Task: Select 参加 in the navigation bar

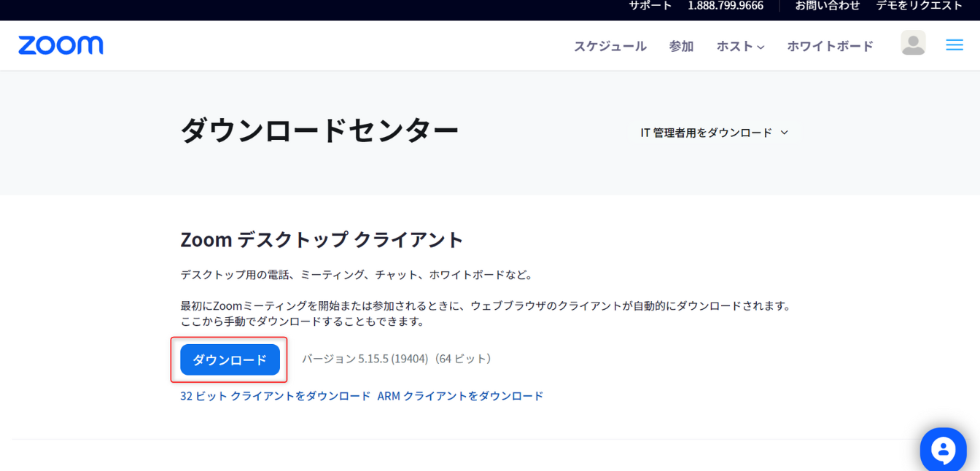Action: (681, 46)
